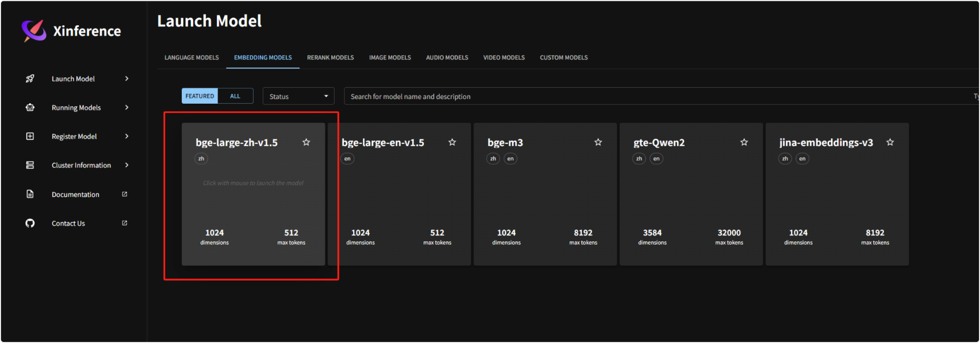Select the FEATURED filter toggle

pyautogui.click(x=200, y=96)
